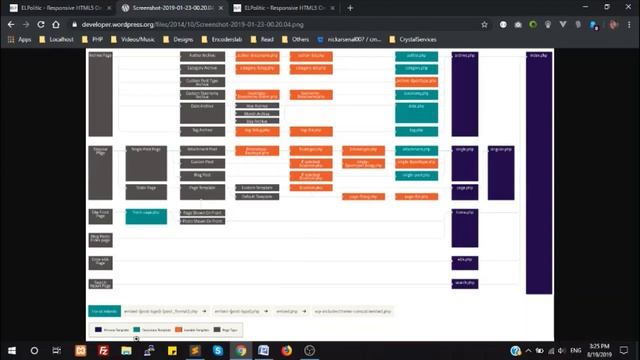Click the developer.wordpress.org address bar
Image resolution: width=640 pixels, height=360 pixels.
tap(192, 24)
